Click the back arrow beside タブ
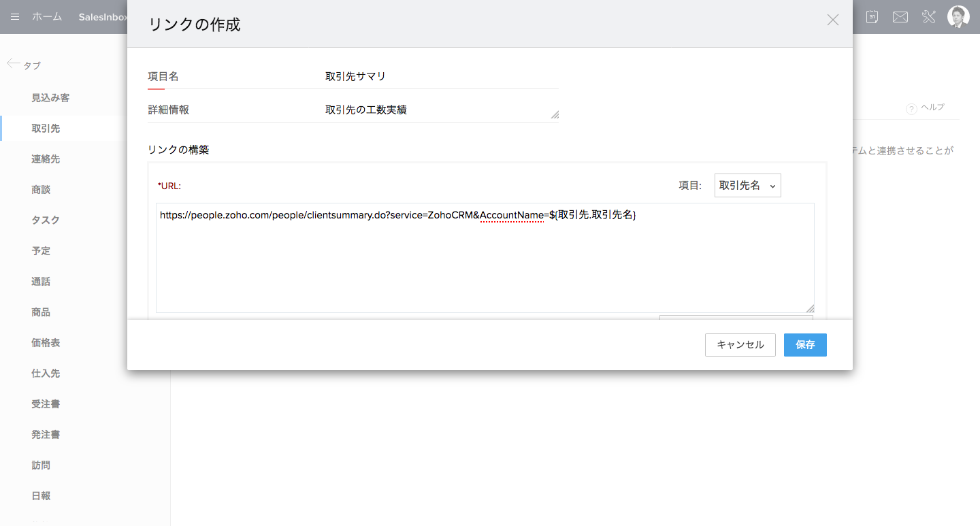 [x=13, y=63]
